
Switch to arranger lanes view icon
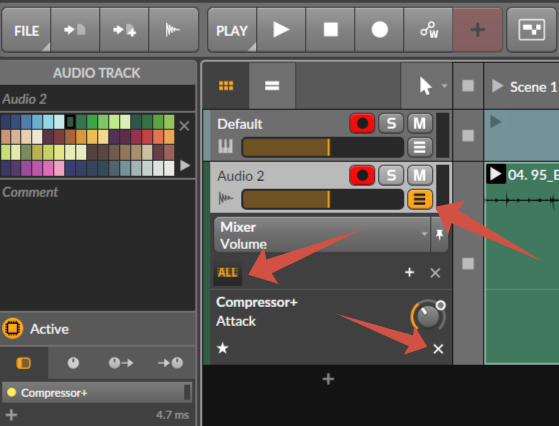[272, 86]
